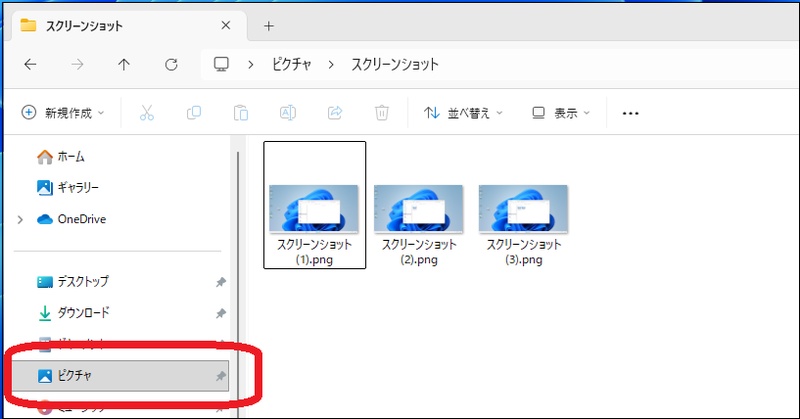This screenshot has height=419, width=800.
Task: Click the PC monitor icon in address bar
Action: point(221,64)
